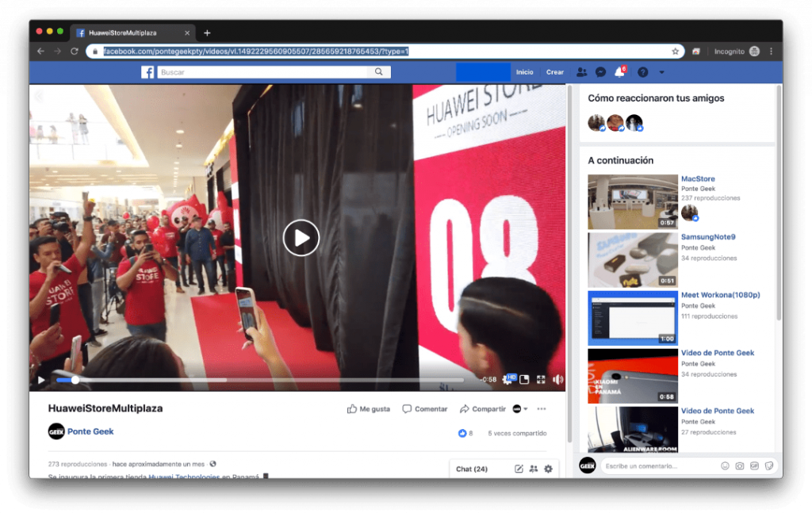Open Huawei Technologies link in description

[184, 476]
